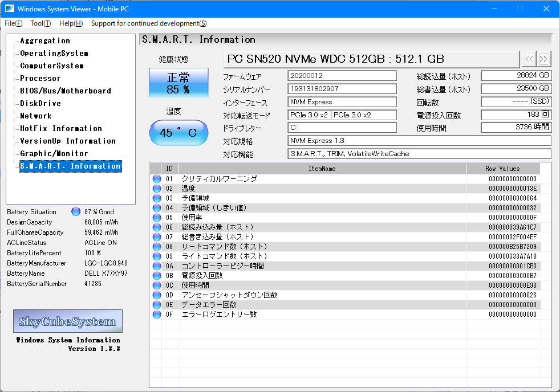Select the status icon for エラーログエントリー数
The height and width of the screenshot is (392, 560).
click(x=156, y=314)
